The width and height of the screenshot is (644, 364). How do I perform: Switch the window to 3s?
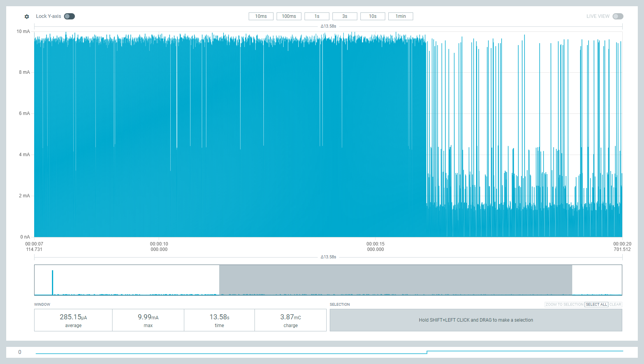click(345, 16)
